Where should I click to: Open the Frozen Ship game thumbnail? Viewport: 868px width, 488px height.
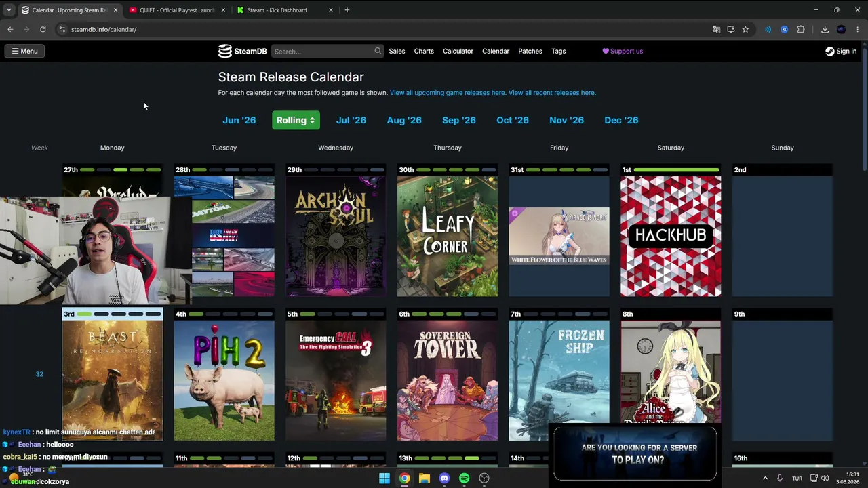click(x=559, y=380)
